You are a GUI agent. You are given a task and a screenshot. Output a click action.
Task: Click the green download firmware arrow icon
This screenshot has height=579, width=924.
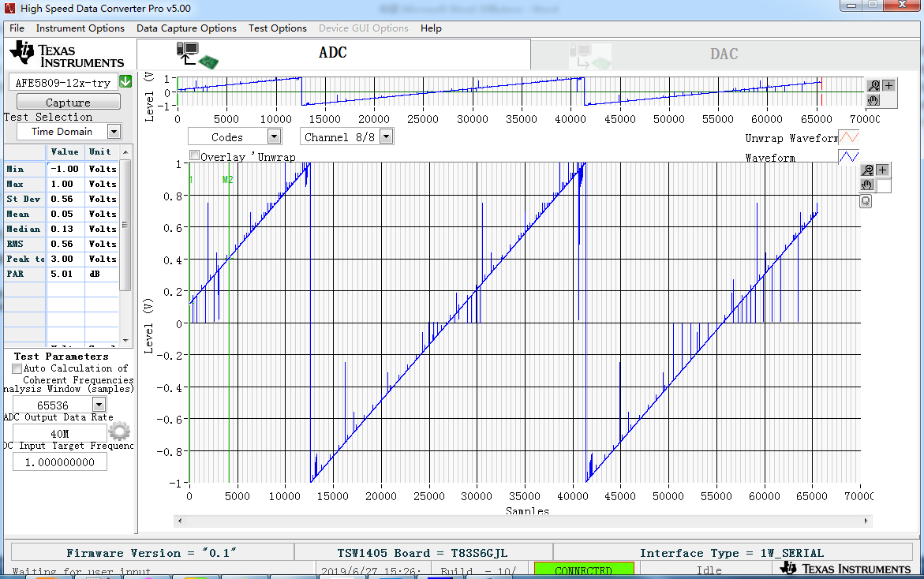[125, 81]
